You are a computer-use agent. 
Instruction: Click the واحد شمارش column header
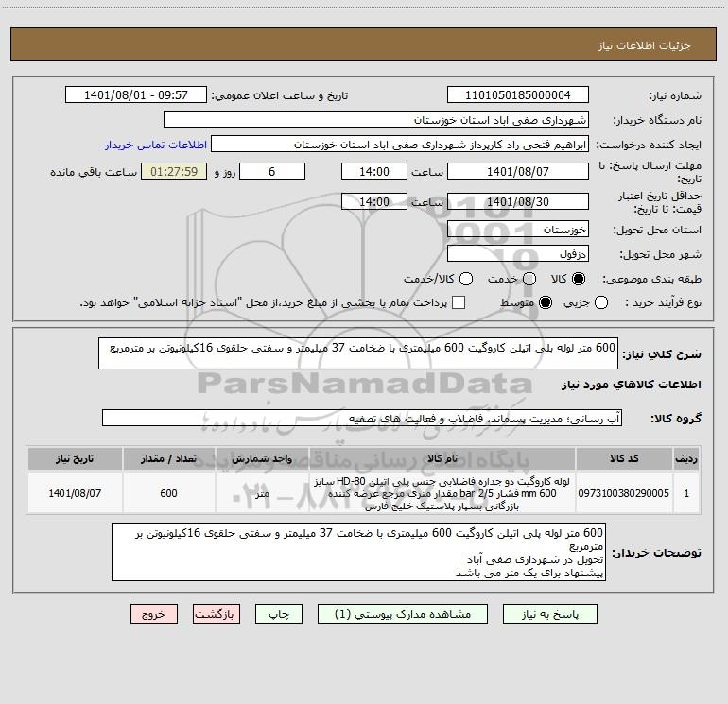coord(262,458)
